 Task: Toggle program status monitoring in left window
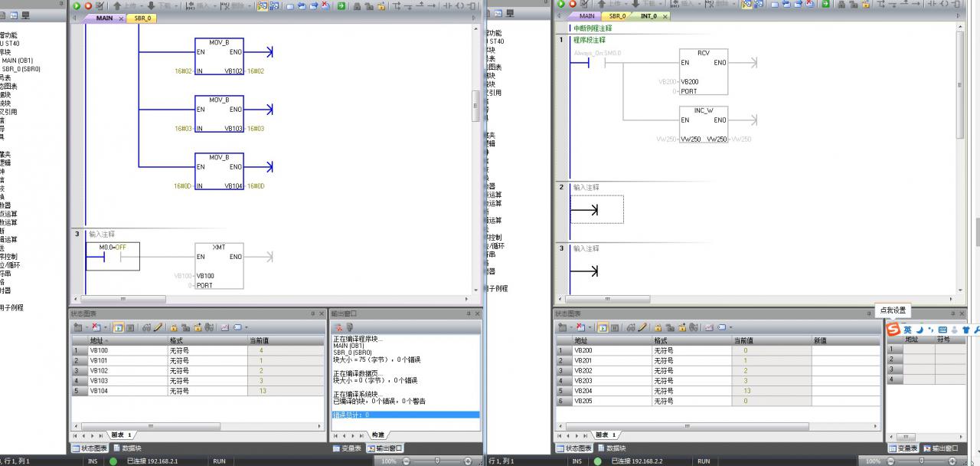262,5
